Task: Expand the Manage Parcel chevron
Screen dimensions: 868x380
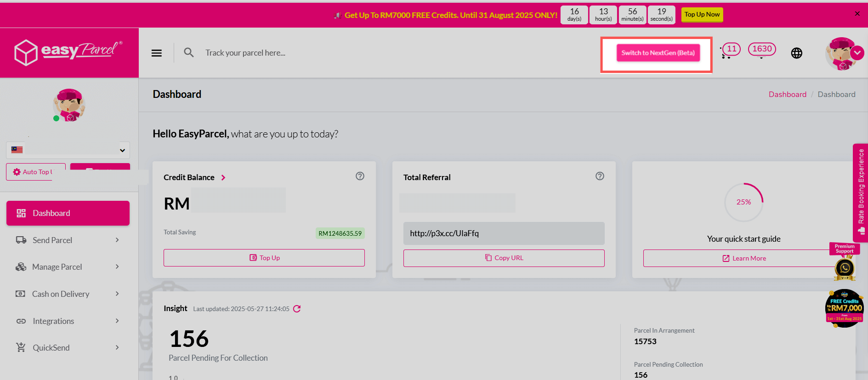Action: 117,267
